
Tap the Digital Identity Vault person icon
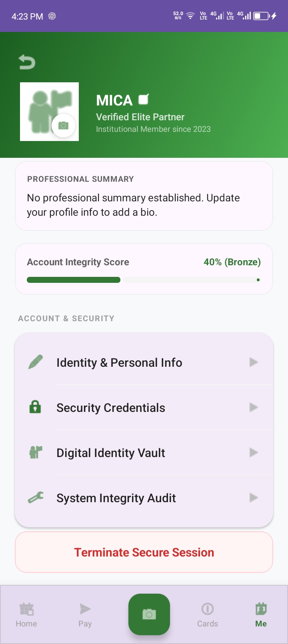pos(36,453)
